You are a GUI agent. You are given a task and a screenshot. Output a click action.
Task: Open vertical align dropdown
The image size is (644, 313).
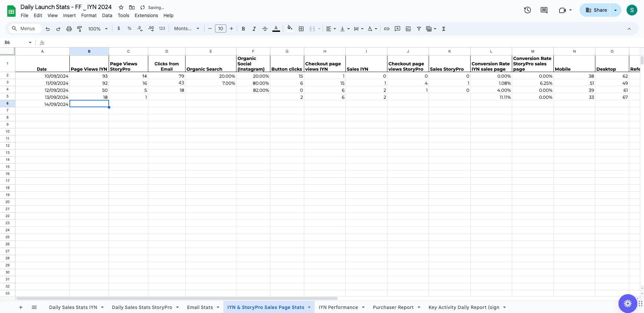pos(345,29)
